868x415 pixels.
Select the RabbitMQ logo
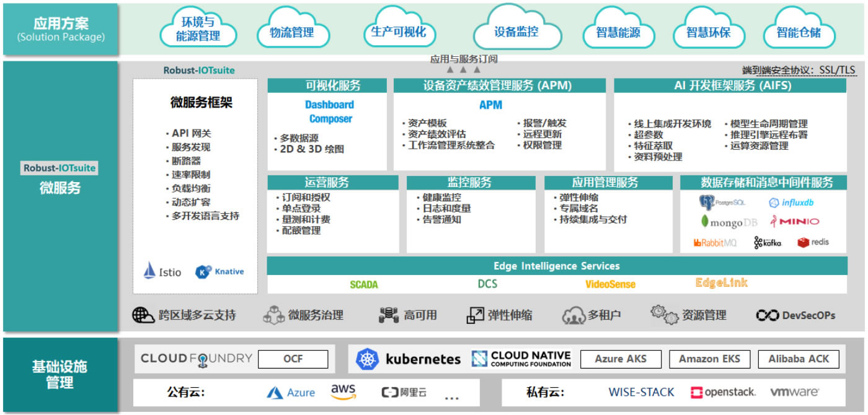(715, 243)
